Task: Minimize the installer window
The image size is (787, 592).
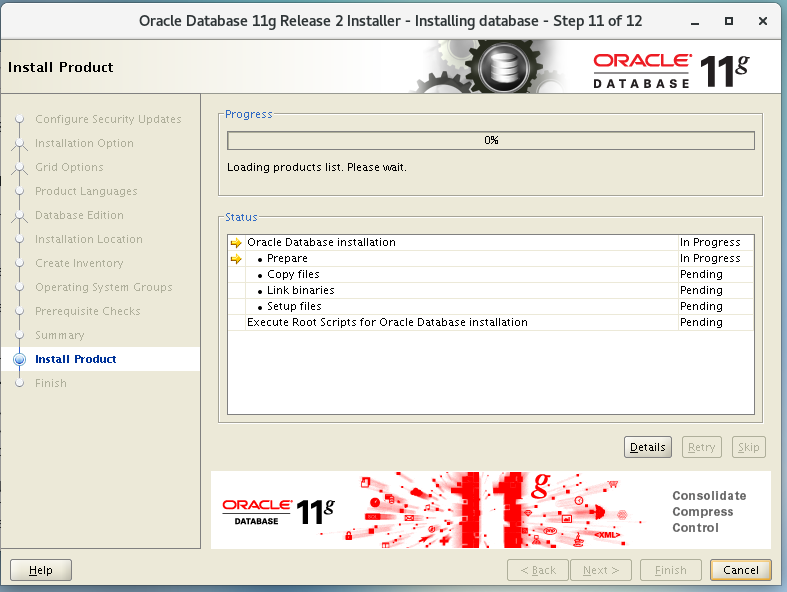Action: coord(695,21)
